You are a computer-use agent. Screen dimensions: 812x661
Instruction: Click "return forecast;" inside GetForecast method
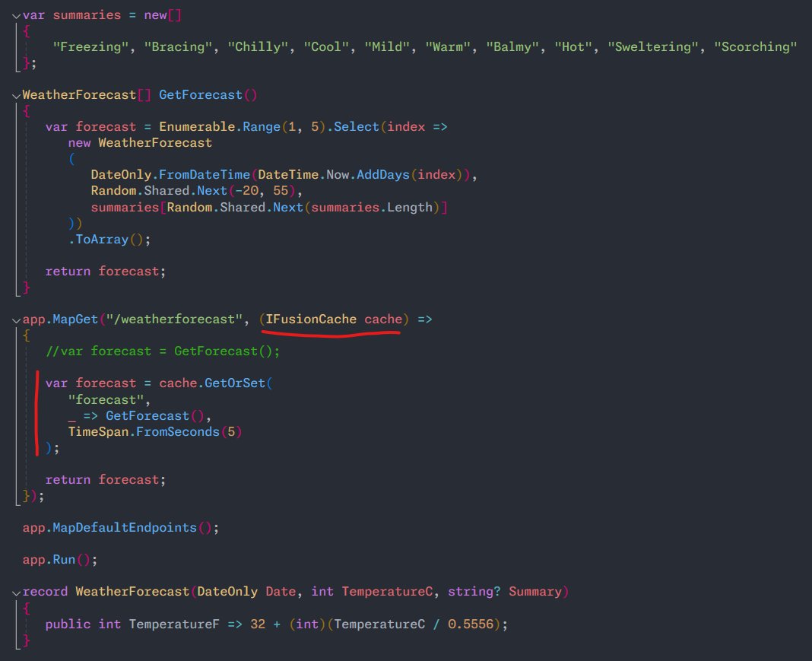tap(106, 272)
